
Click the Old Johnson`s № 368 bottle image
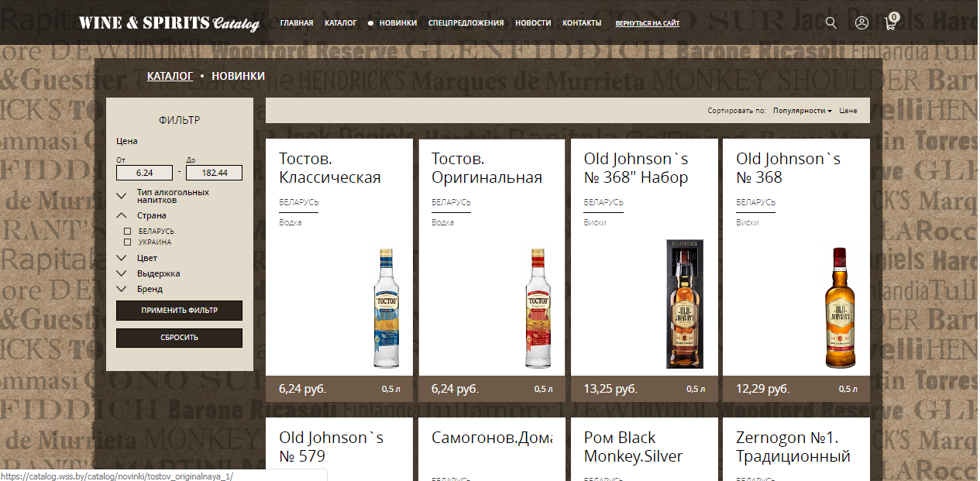839,308
